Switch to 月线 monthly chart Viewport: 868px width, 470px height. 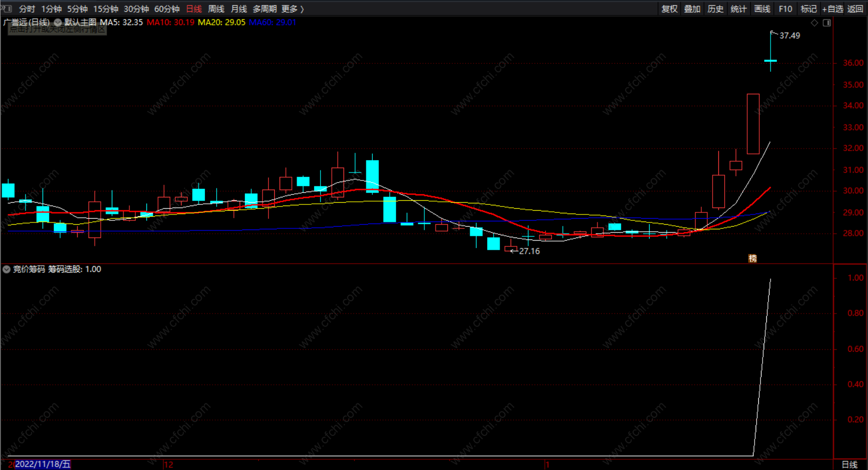(x=239, y=9)
